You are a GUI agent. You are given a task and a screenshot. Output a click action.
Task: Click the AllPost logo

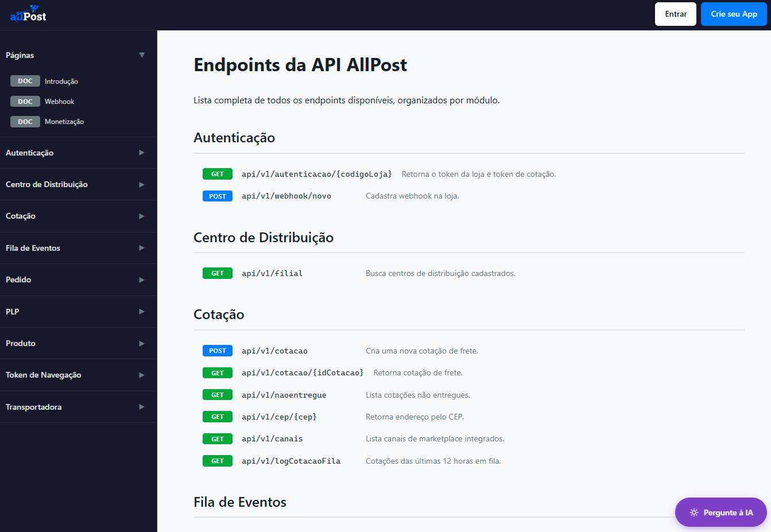(28, 14)
